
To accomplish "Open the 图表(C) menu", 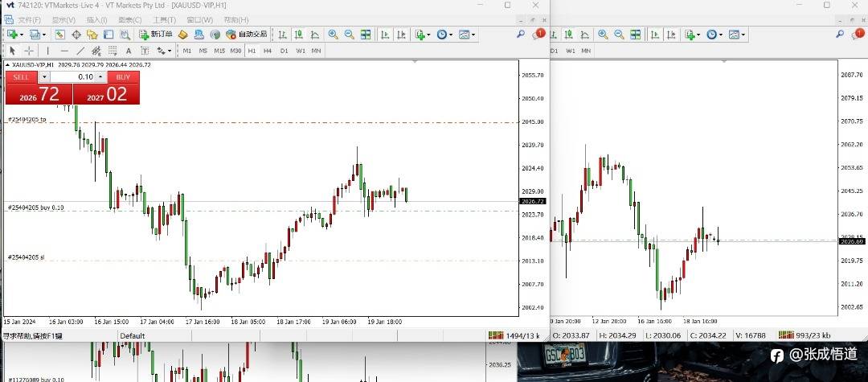I will click(x=129, y=20).
